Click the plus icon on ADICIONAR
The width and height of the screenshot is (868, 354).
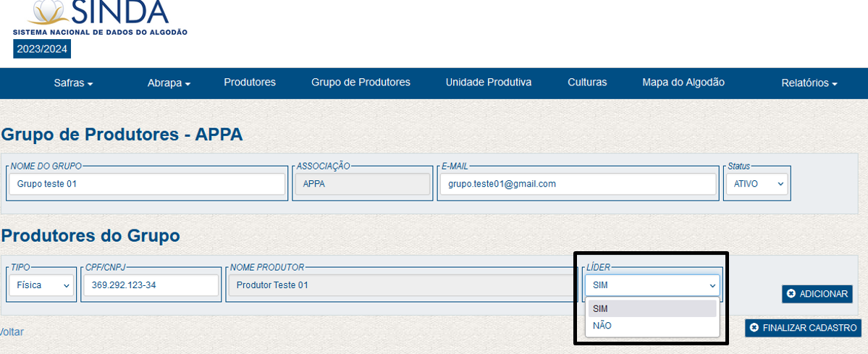click(791, 294)
